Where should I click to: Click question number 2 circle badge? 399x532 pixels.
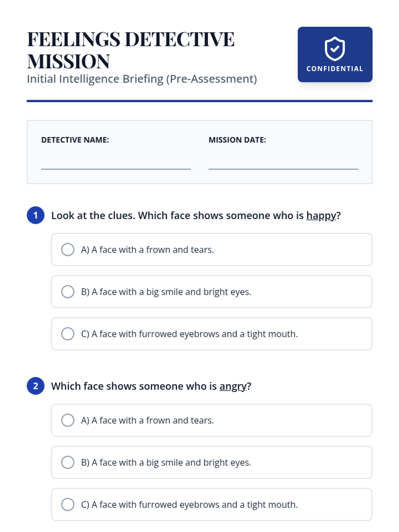tap(36, 386)
